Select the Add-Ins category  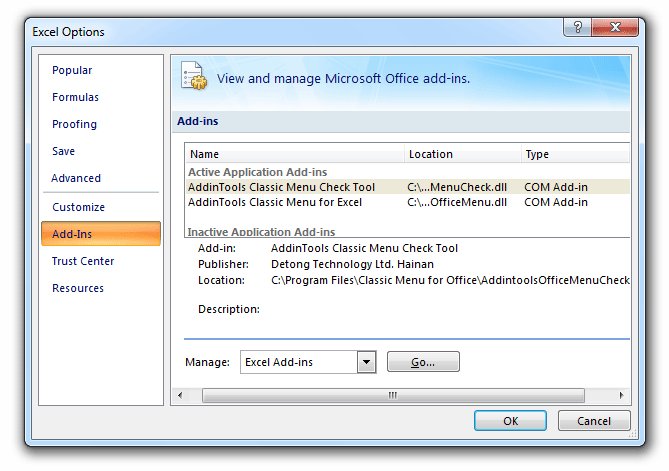(101, 233)
